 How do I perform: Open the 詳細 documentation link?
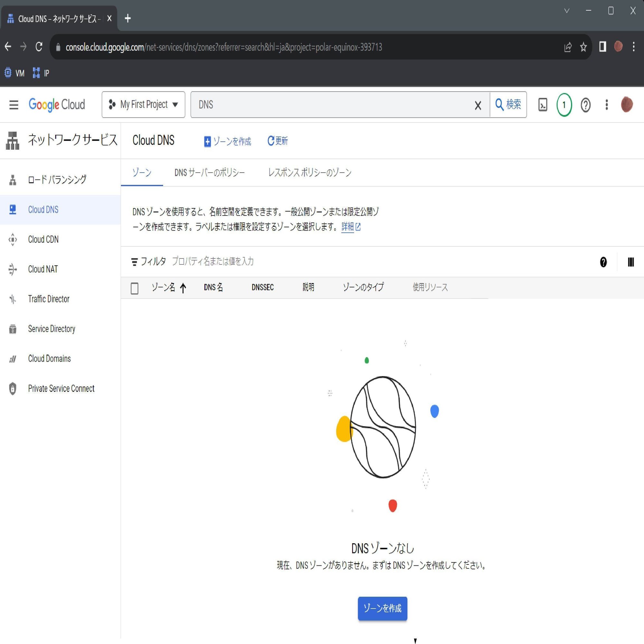pos(348,227)
